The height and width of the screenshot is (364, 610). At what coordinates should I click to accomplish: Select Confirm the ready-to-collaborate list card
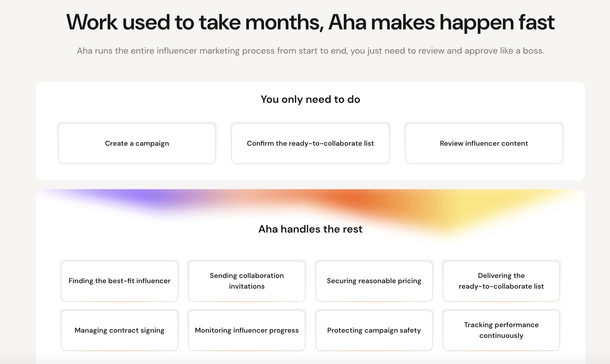pyautogui.click(x=310, y=143)
